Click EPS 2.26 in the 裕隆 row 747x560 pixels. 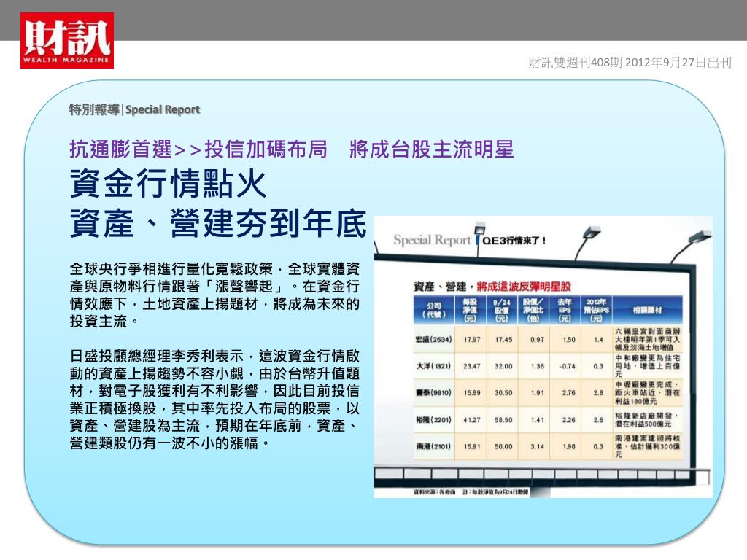(x=569, y=419)
